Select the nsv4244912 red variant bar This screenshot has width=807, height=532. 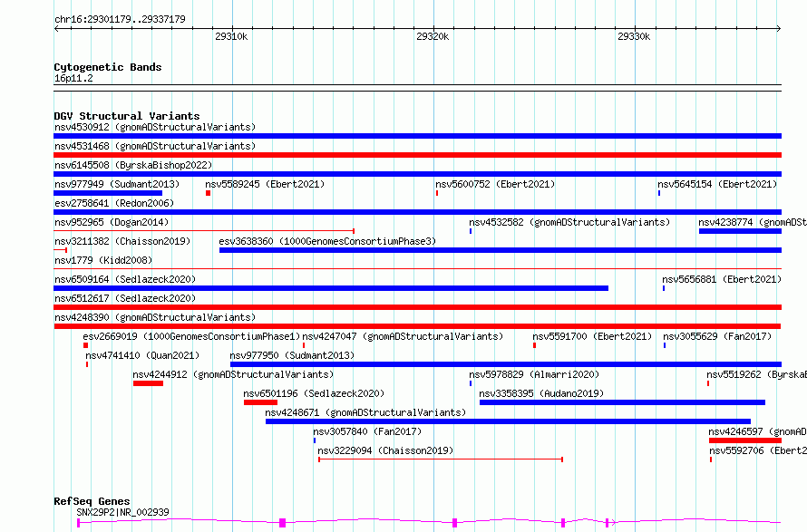pyautogui.click(x=148, y=383)
